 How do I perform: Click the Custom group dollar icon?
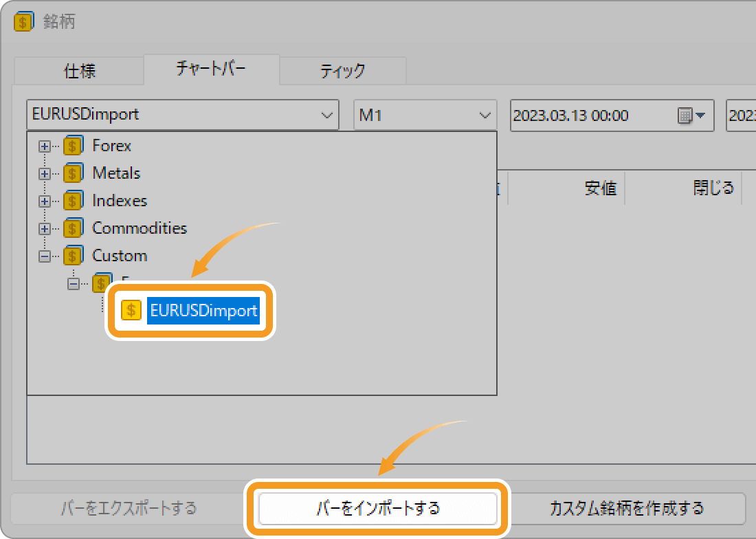tap(74, 256)
